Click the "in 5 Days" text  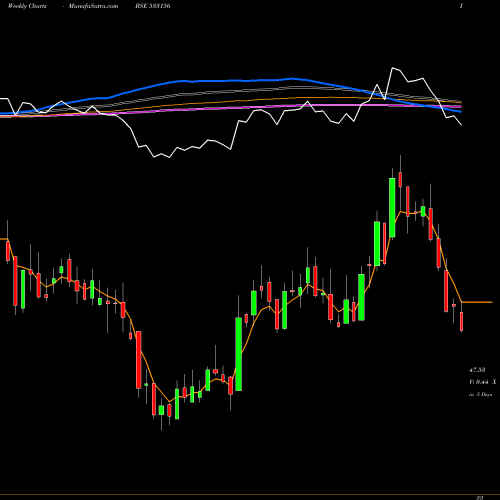pos(480,394)
